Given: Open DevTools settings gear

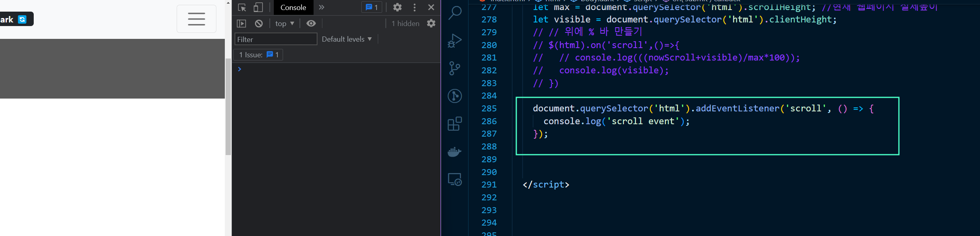Looking at the screenshot, I should (397, 7).
